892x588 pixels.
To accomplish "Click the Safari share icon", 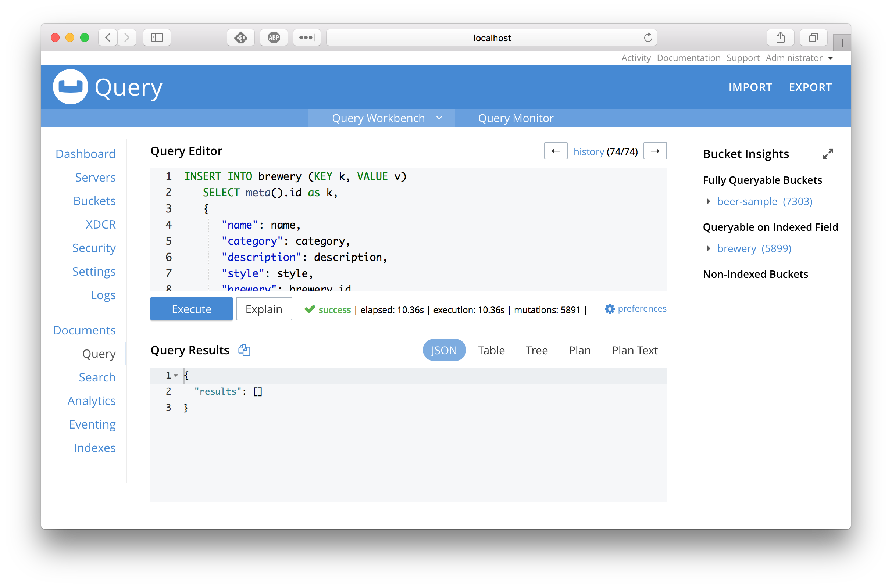I will click(780, 37).
